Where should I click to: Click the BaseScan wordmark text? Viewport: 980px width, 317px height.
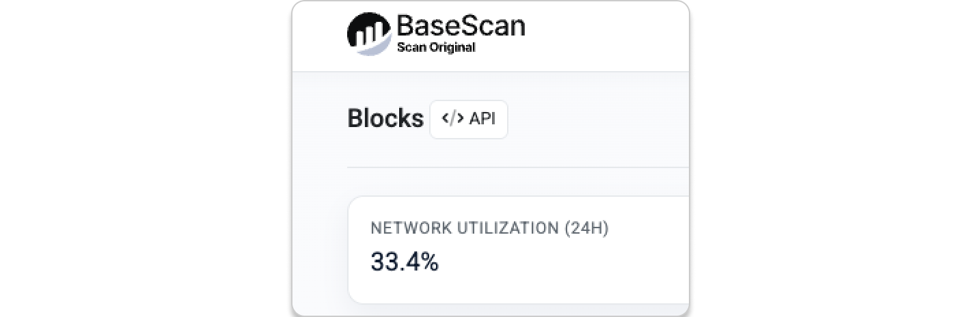pyautogui.click(x=461, y=27)
